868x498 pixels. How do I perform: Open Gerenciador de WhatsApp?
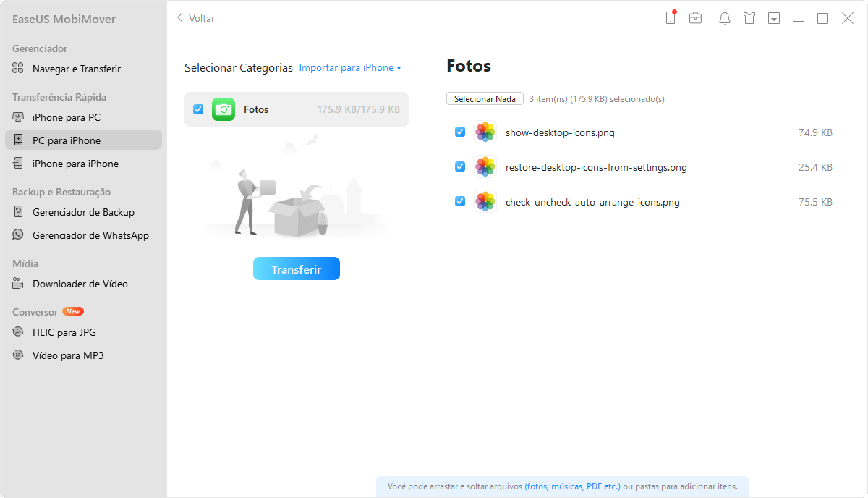click(x=90, y=235)
